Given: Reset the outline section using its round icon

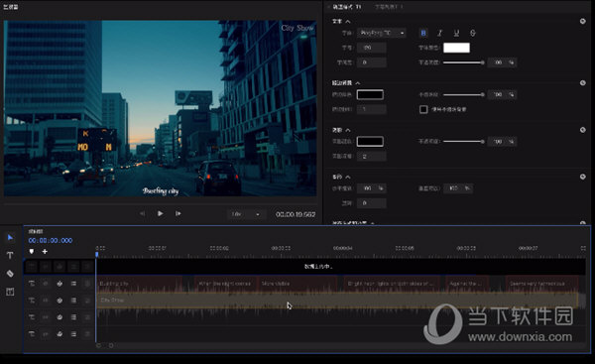Looking at the screenshot, I should pos(583,82).
